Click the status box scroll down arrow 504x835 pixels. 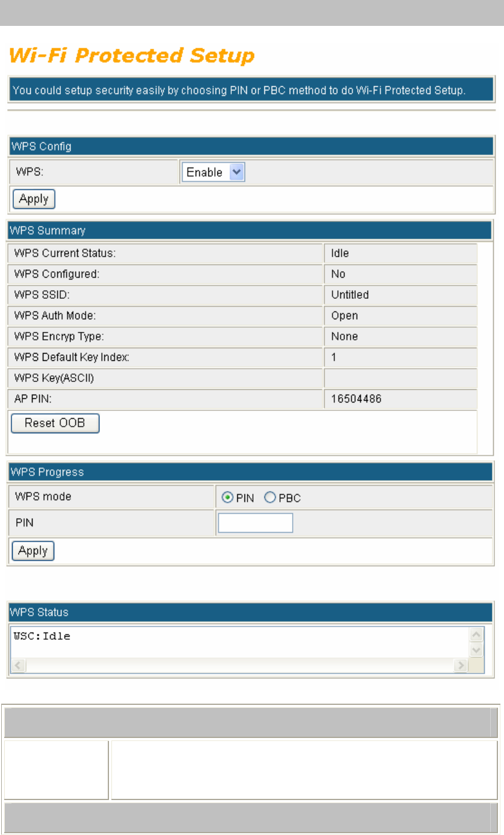pos(476,651)
